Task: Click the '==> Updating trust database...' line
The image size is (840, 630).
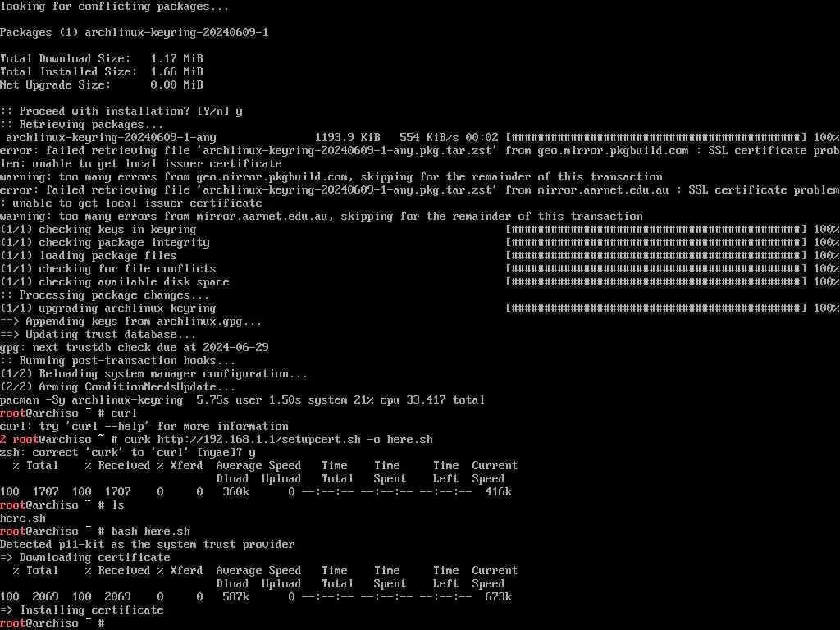Action: [x=98, y=335]
